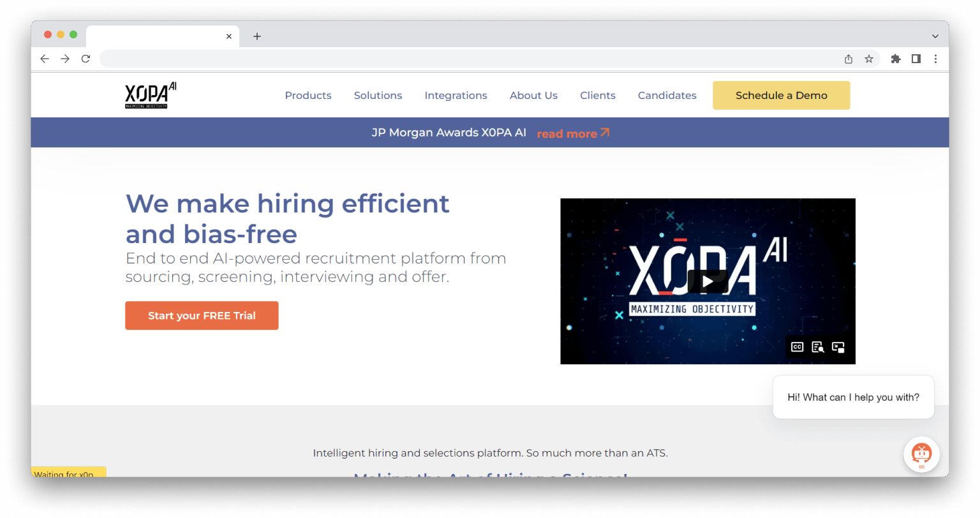Follow the read more link
Viewport: 980px width, 518px height.
coord(572,133)
